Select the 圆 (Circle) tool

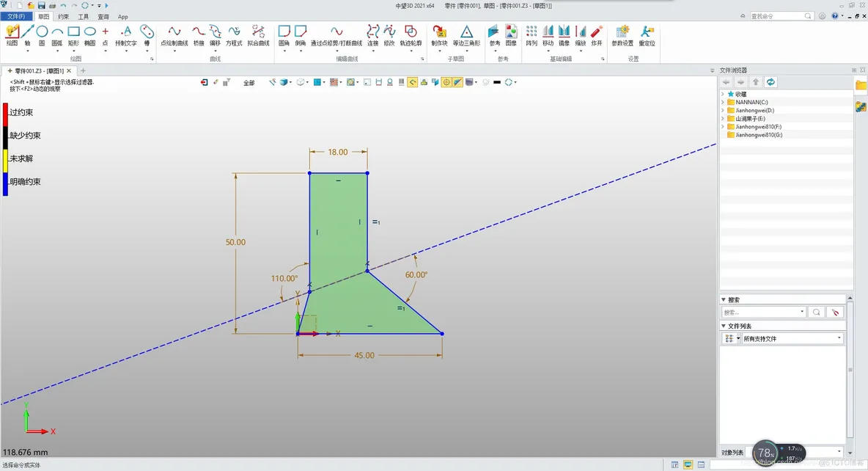(42, 35)
